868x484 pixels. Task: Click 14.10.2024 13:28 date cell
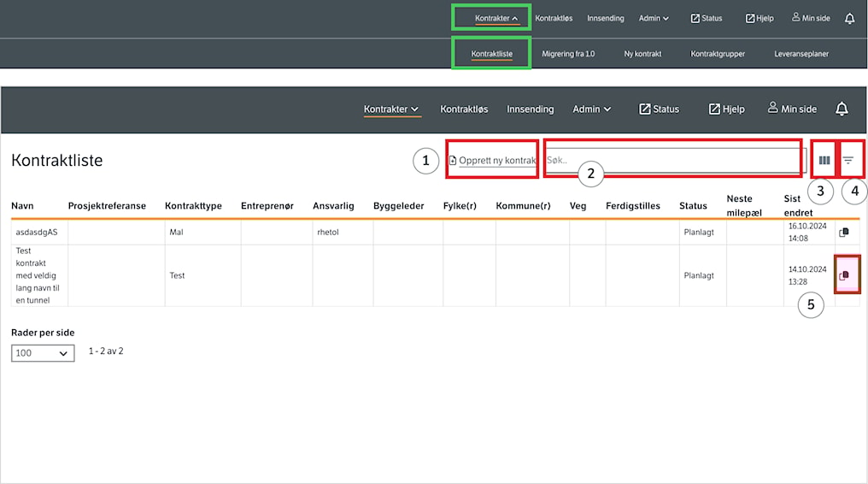(807, 275)
